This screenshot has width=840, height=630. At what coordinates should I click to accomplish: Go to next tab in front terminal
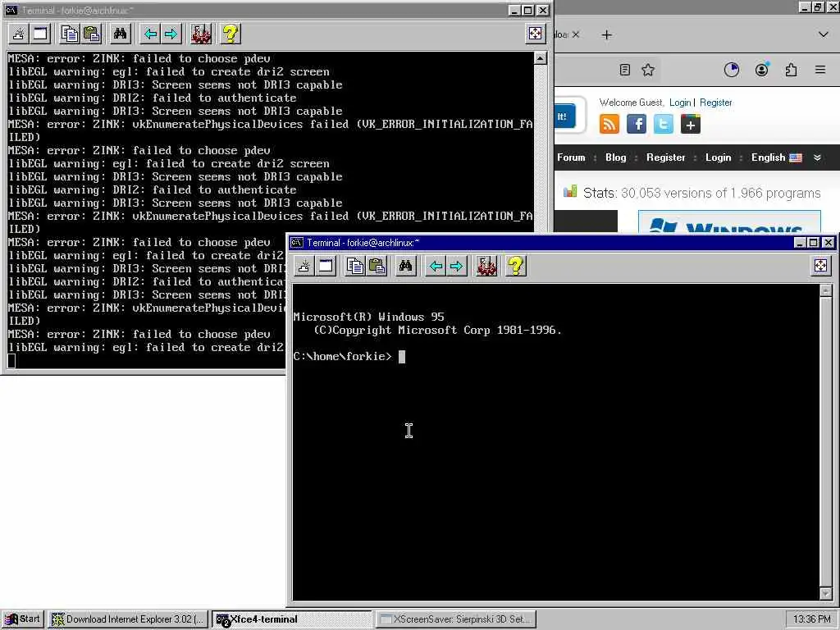456,266
